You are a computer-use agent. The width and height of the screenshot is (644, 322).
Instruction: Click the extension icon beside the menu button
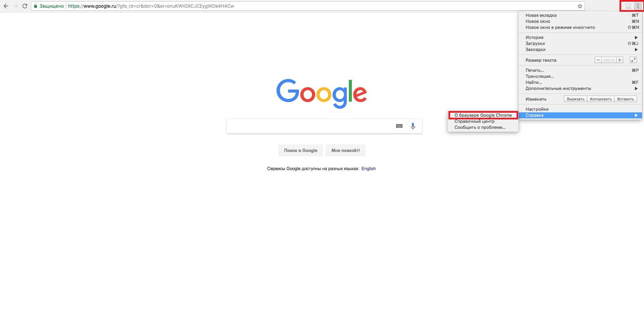[629, 6]
